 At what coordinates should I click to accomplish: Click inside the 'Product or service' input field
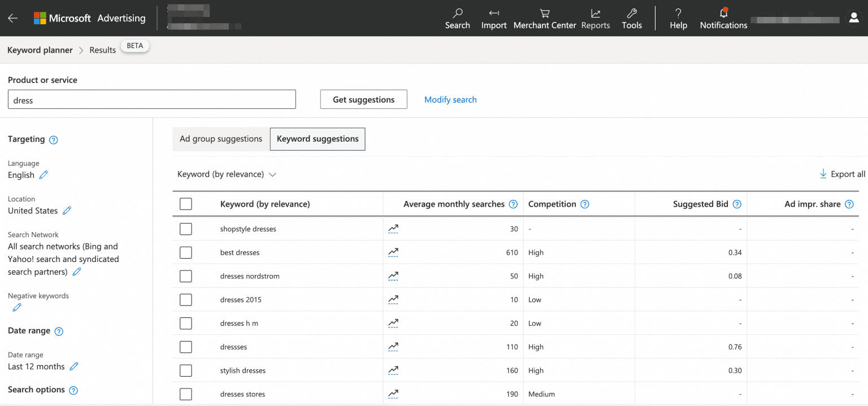[151, 99]
